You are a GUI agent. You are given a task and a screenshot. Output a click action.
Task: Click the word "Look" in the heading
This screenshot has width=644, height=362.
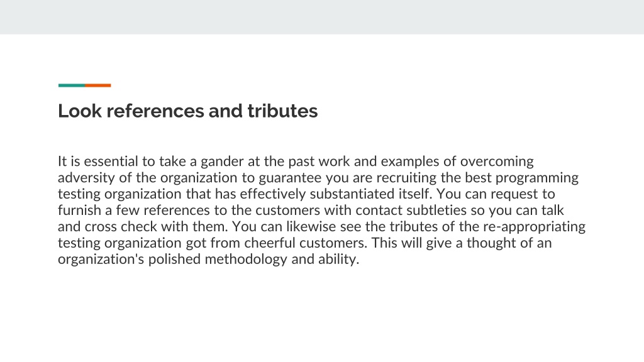coord(80,111)
